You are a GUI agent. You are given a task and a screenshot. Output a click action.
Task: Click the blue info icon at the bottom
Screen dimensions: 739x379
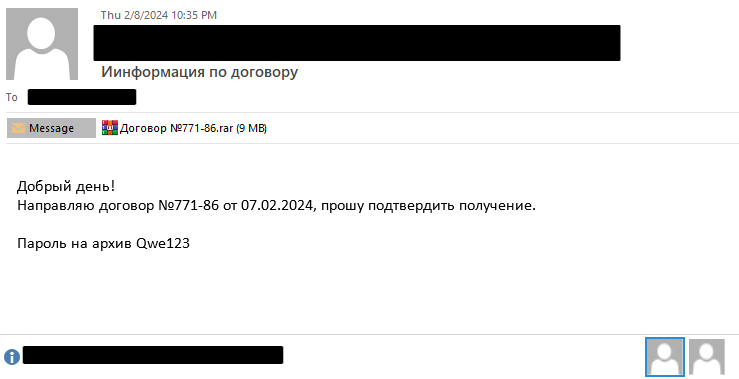point(12,357)
